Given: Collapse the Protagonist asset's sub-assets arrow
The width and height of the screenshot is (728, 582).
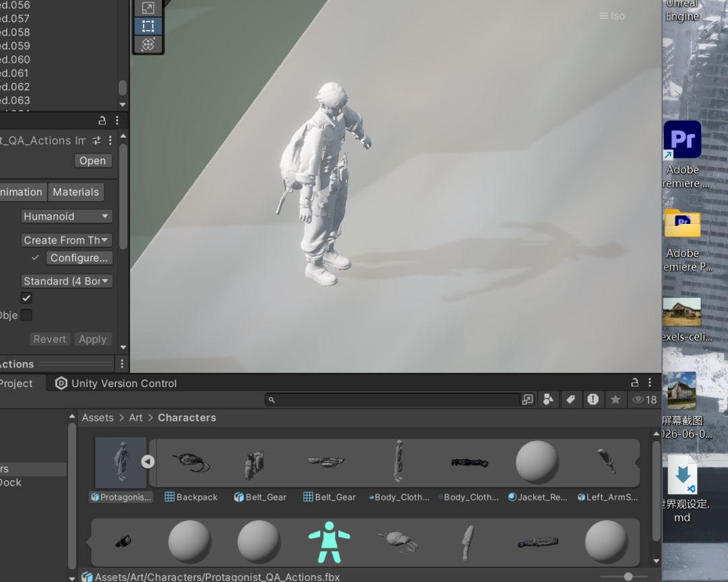Looking at the screenshot, I should pos(148,462).
